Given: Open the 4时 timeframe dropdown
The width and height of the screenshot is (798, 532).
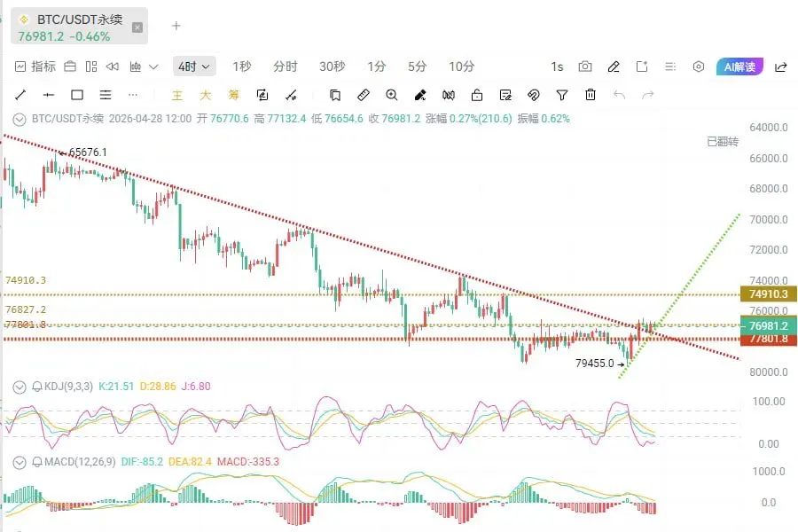Looking at the screenshot, I should 194,66.
